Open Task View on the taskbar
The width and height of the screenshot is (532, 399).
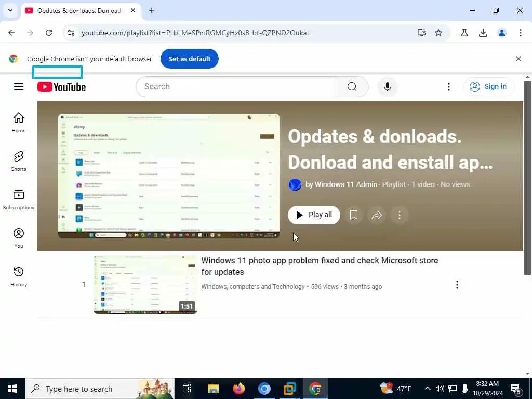187,389
